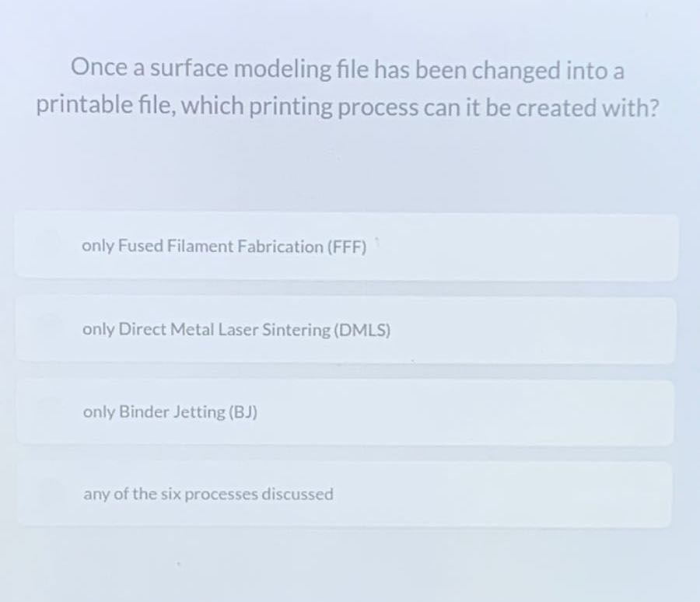The width and height of the screenshot is (700, 602).
Task: Click the second answer option row
Action: pyautogui.click(x=346, y=328)
